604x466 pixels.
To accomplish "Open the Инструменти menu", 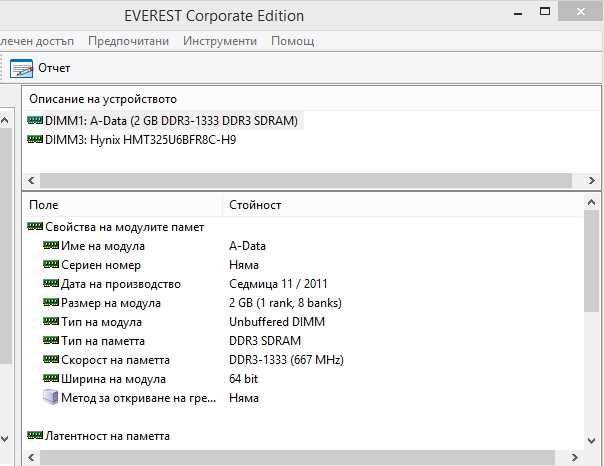I will (220, 41).
